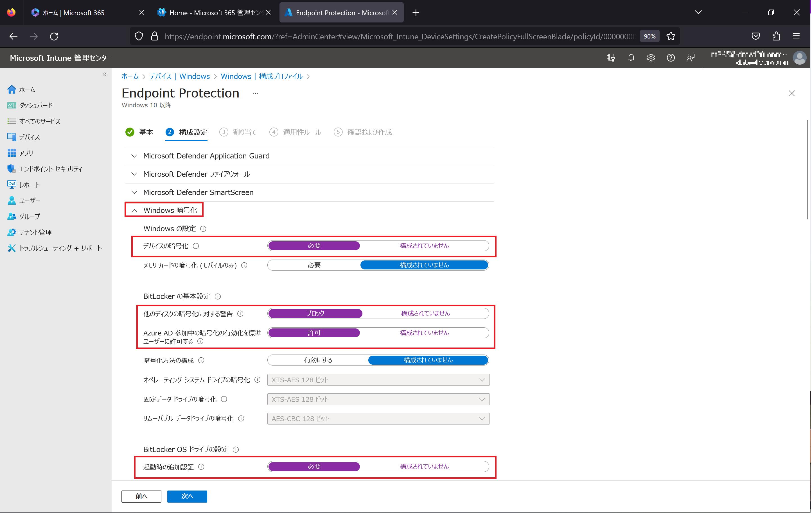This screenshot has width=812, height=513.
Task: Expand Microsoft Defender ファイアウォール section
Action: [309, 174]
